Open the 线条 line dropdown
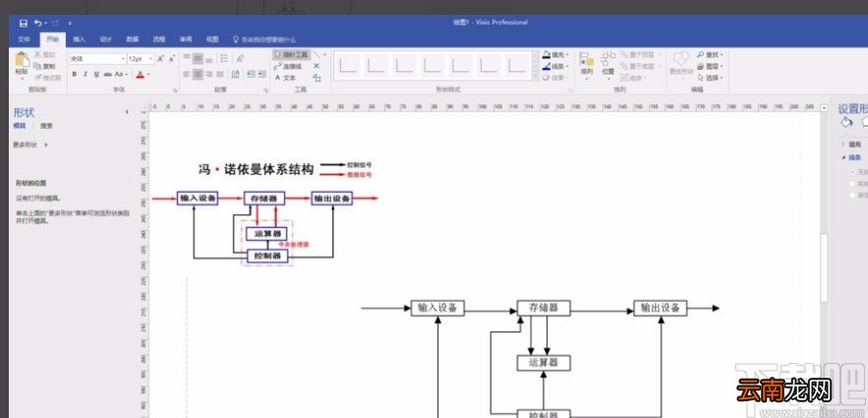This screenshot has width=868, height=418. click(x=555, y=67)
